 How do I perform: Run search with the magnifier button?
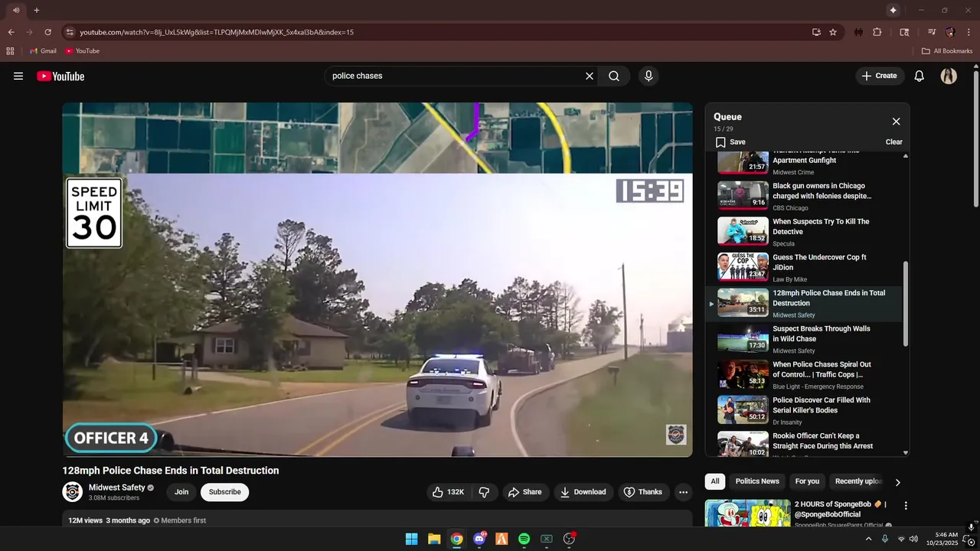coord(614,76)
